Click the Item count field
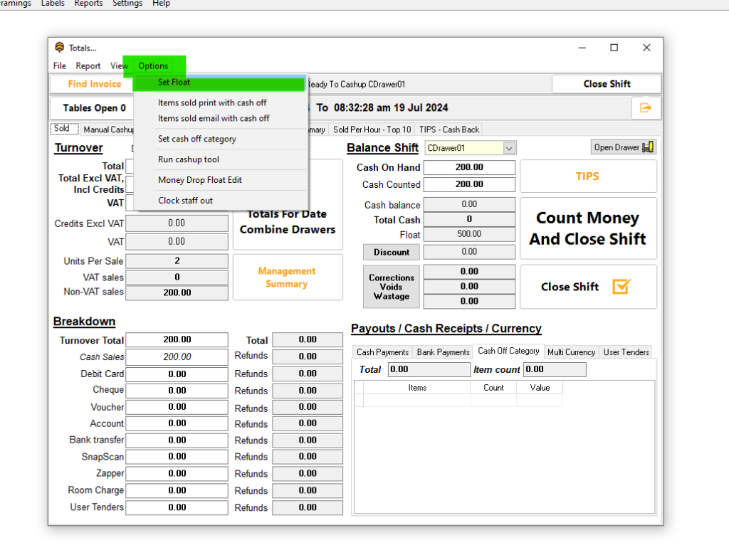This screenshot has width=729, height=560. (x=554, y=369)
